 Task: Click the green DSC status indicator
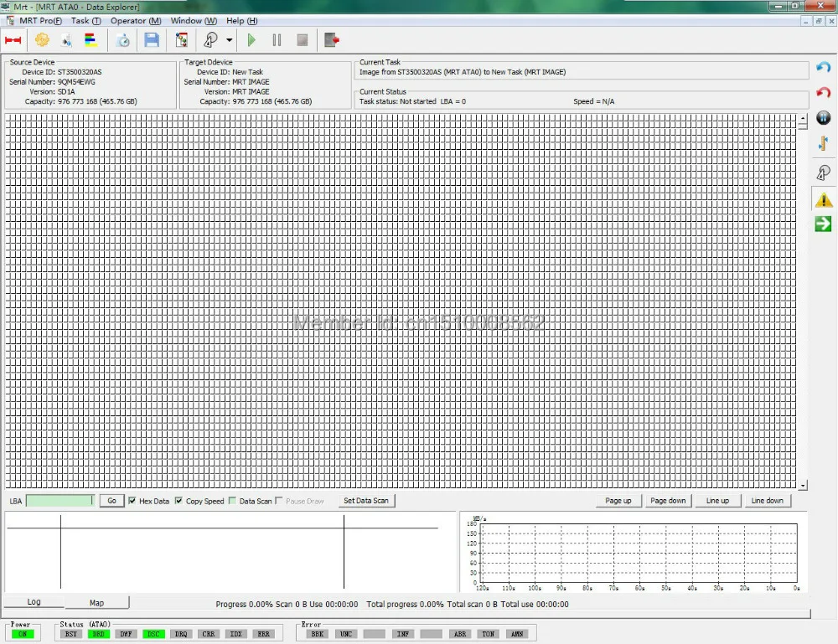click(x=153, y=634)
